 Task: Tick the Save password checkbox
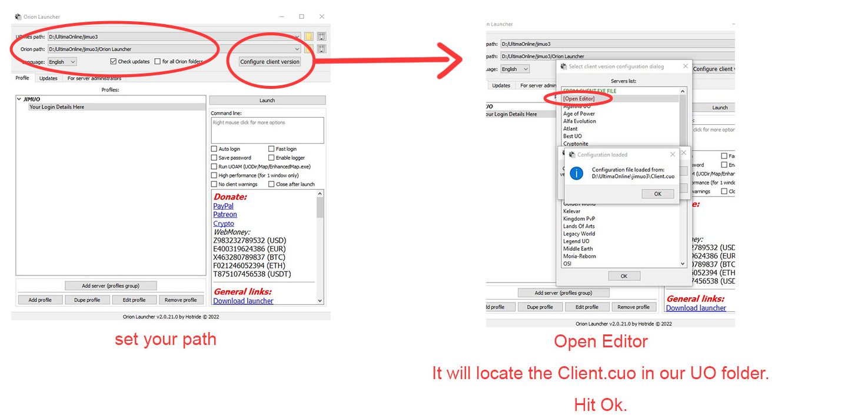(x=214, y=158)
